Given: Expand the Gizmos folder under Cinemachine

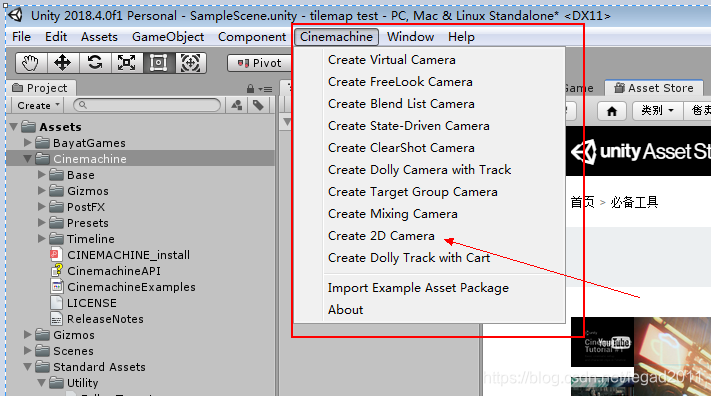Looking at the screenshot, I should coord(41,191).
